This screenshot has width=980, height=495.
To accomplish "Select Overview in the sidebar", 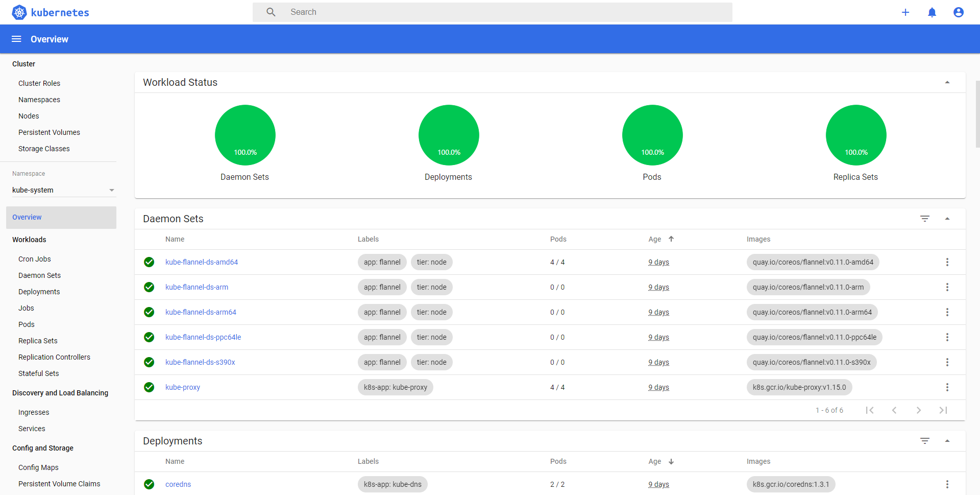I will pyautogui.click(x=61, y=218).
